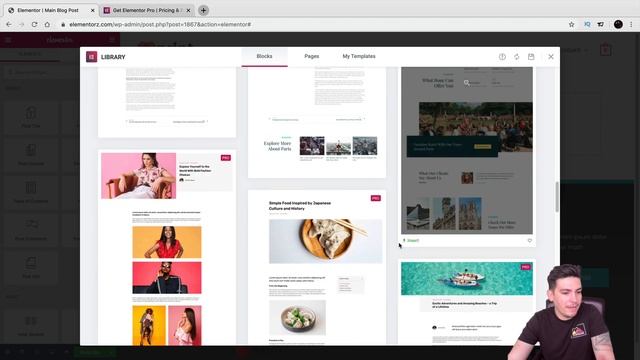This screenshot has width=640, height=360.
Task: Open a new browser tab
Action: pos(203,10)
